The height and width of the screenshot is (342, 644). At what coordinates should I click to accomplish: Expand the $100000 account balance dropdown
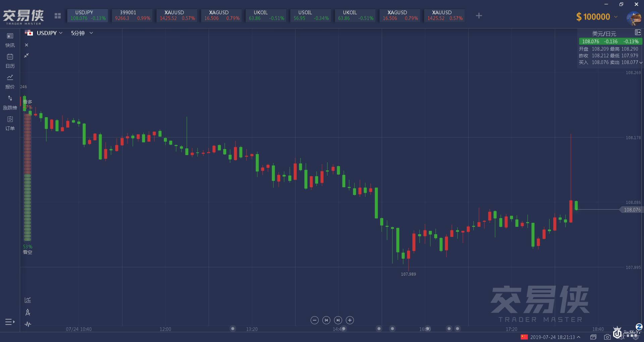coord(616,16)
